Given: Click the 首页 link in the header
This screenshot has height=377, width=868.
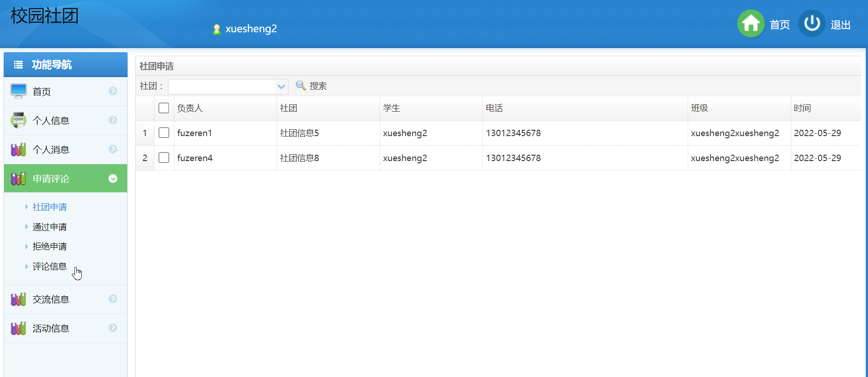Looking at the screenshot, I should coord(780,24).
